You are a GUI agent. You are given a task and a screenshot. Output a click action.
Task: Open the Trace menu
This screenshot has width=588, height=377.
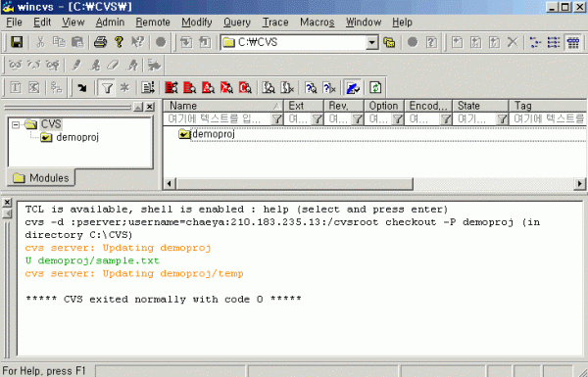coord(275,23)
